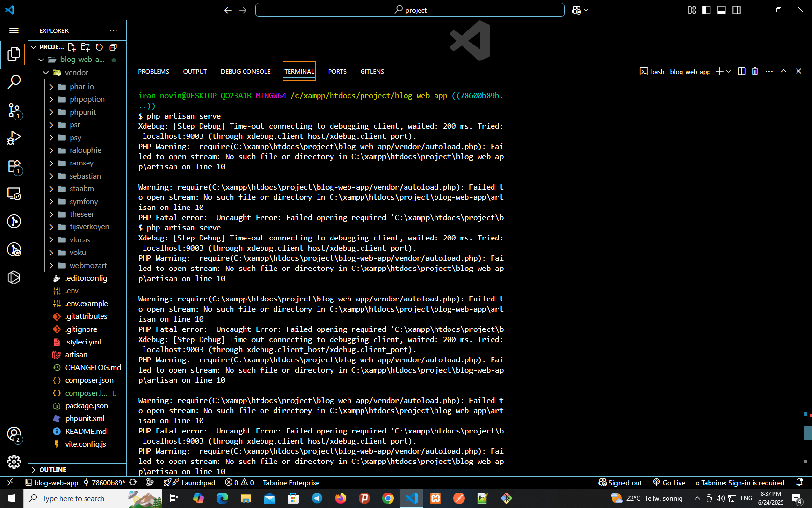The height and width of the screenshot is (508, 812).
Task: Click Launchpad in status bar
Action: (x=189, y=483)
